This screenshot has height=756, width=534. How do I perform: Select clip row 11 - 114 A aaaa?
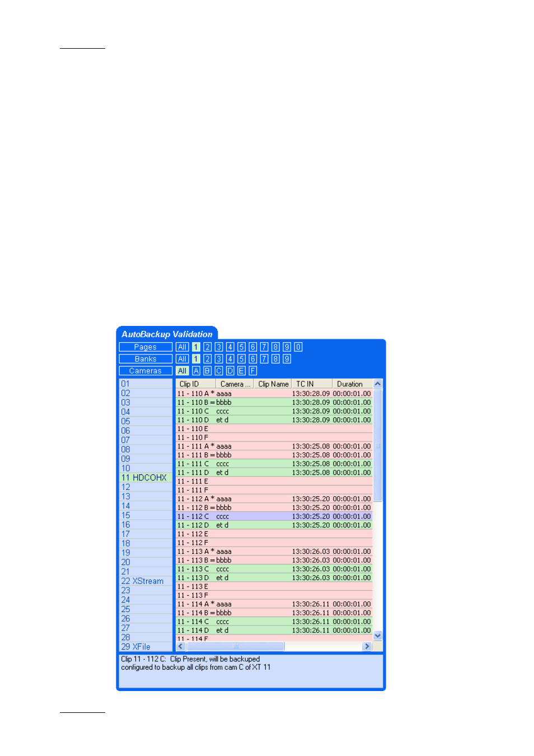click(x=274, y=604)
